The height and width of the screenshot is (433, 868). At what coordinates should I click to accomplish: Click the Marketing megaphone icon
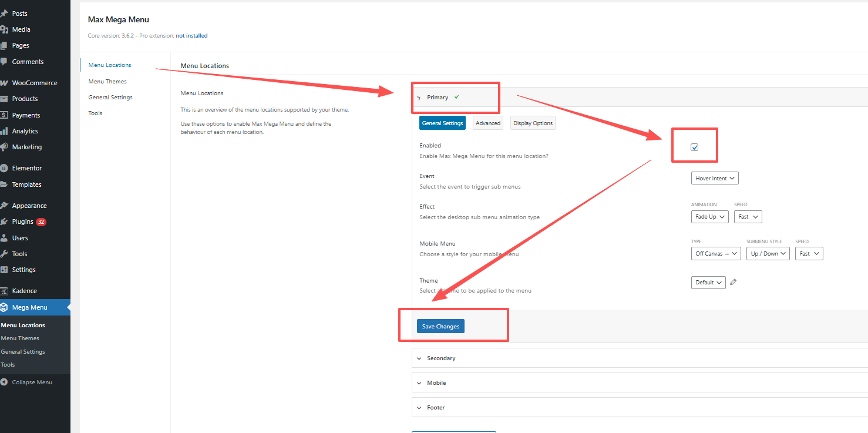click(x=4, y=147)
